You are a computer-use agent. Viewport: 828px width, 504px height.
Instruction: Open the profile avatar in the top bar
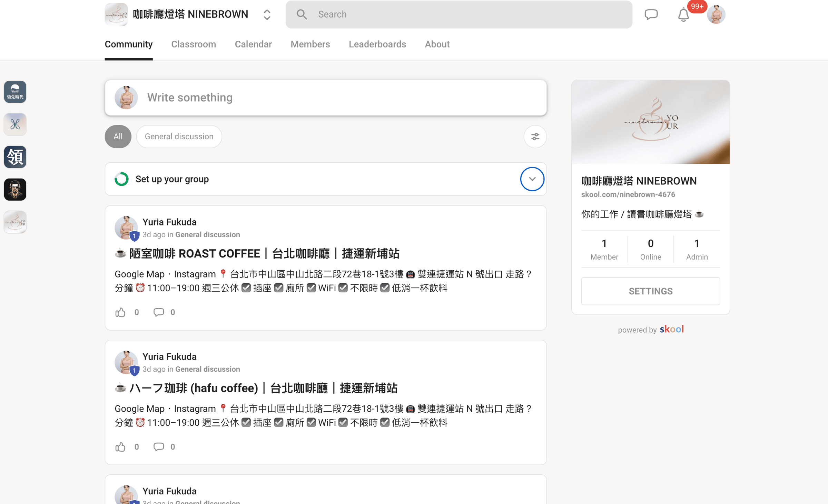716,14
